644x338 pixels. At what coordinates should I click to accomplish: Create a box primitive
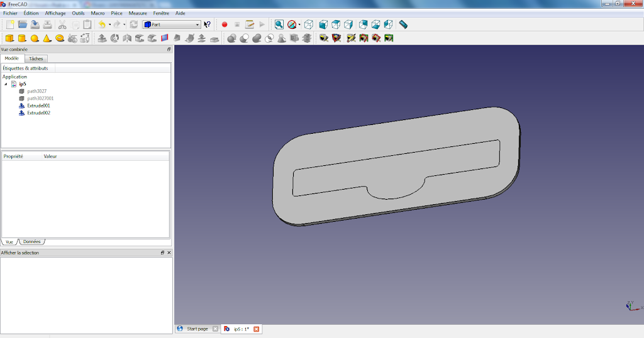(x=9, y=38)
